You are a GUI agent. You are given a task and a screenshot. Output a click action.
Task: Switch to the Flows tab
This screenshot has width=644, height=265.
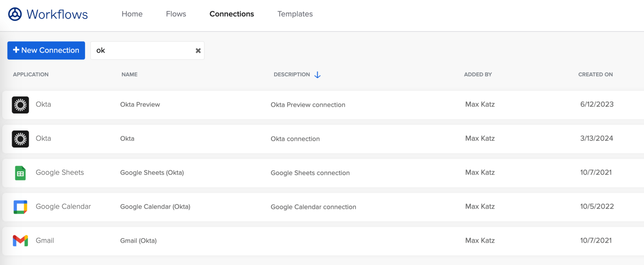176,14
